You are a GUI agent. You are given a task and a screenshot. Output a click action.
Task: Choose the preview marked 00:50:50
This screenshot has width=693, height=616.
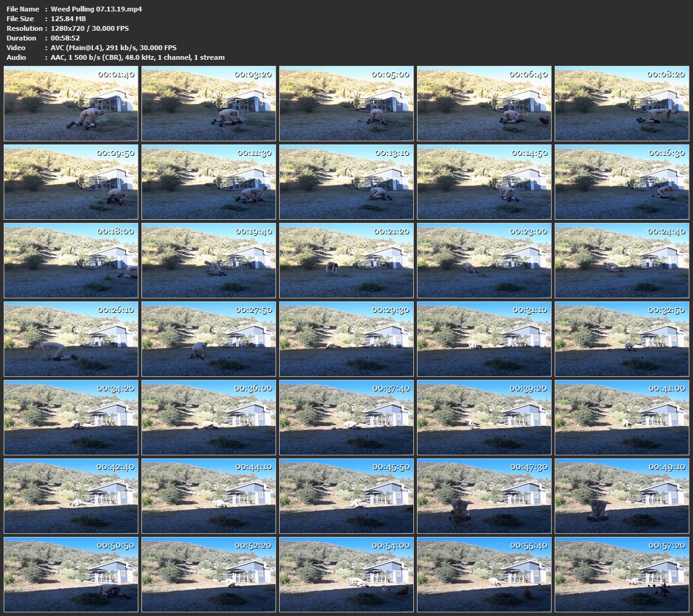(x=71, y=574)
